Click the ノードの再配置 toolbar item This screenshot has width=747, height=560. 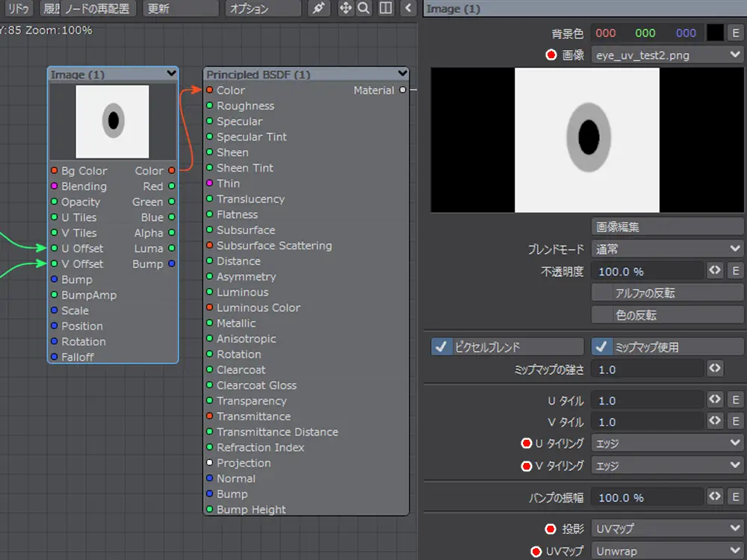(97, 8)
